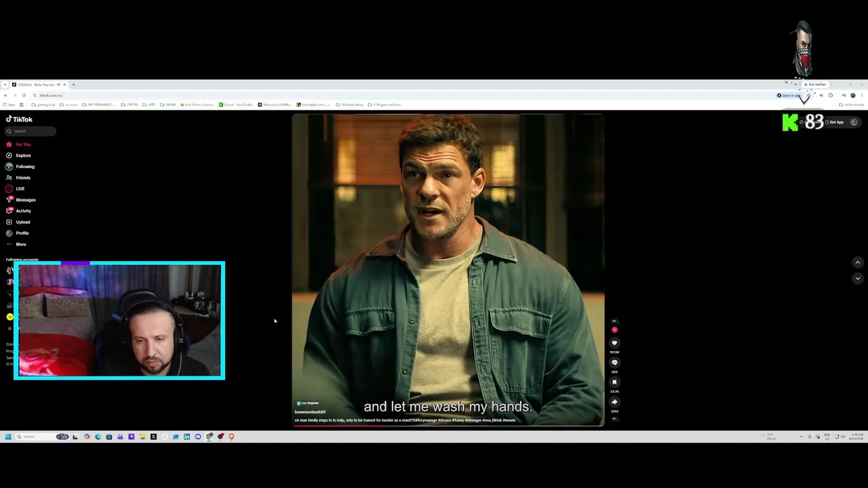This screenshot has height=488, width=868.
Task: Open Messages in TikTok sidebar
Action: [x=21, y=200]
